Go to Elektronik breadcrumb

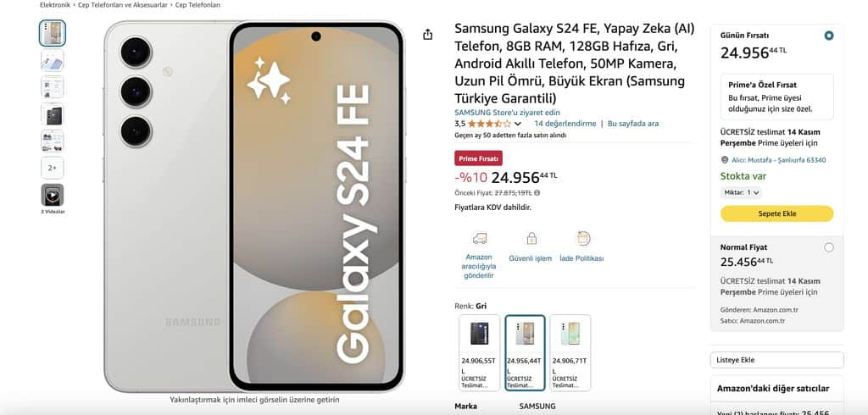(x=55, y=5)
